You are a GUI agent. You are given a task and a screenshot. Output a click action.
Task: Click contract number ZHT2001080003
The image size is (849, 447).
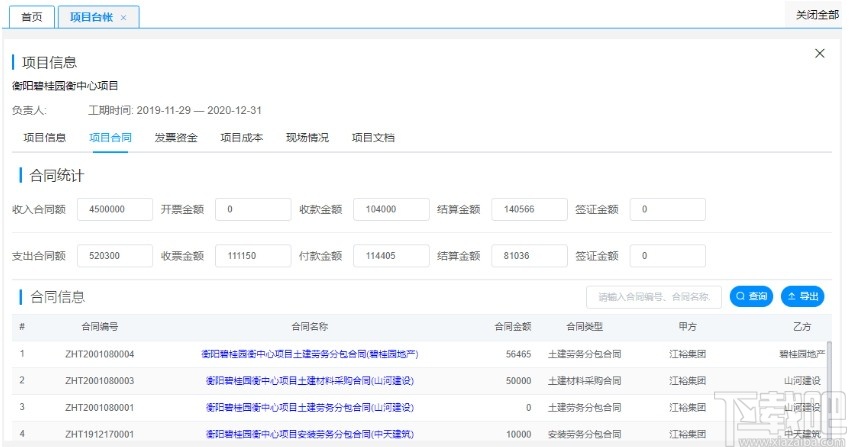click(100, 380)
